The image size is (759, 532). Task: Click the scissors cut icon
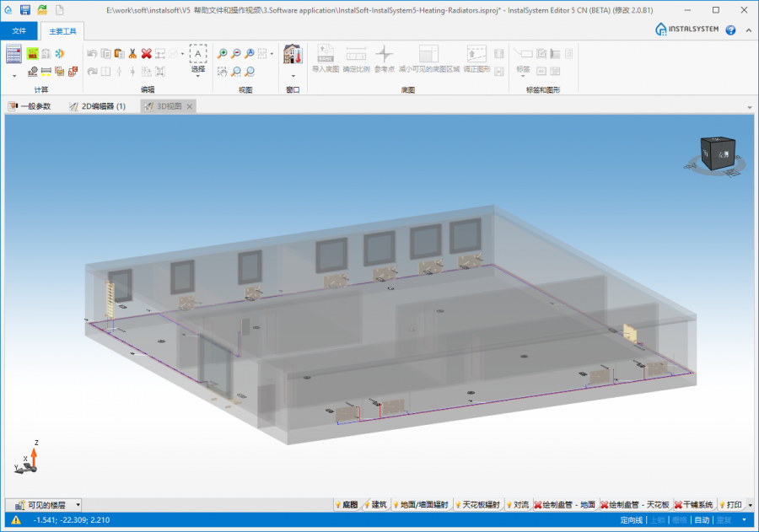[x=132, y=53]
